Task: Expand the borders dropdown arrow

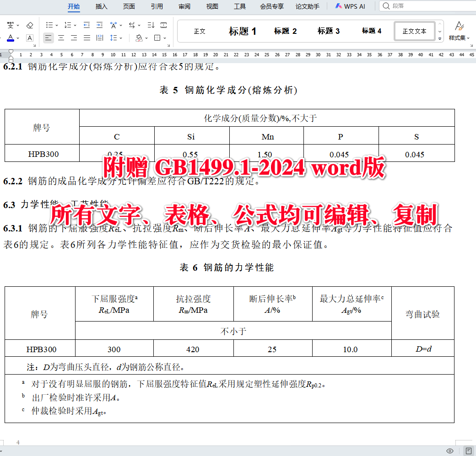Action: click(x=165, y=38)
